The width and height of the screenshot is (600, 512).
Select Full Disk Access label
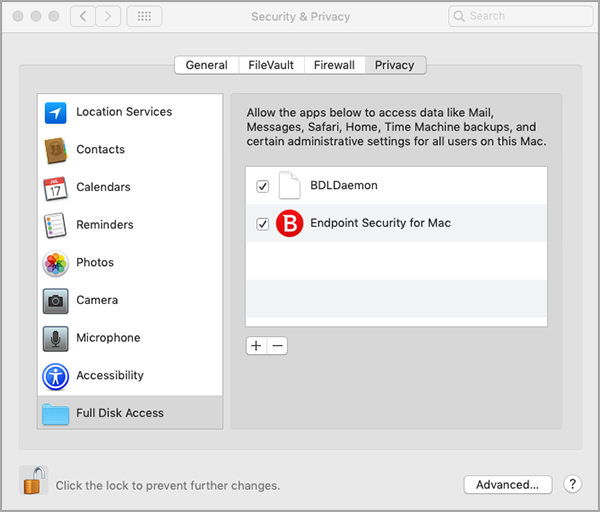(120, 413)
